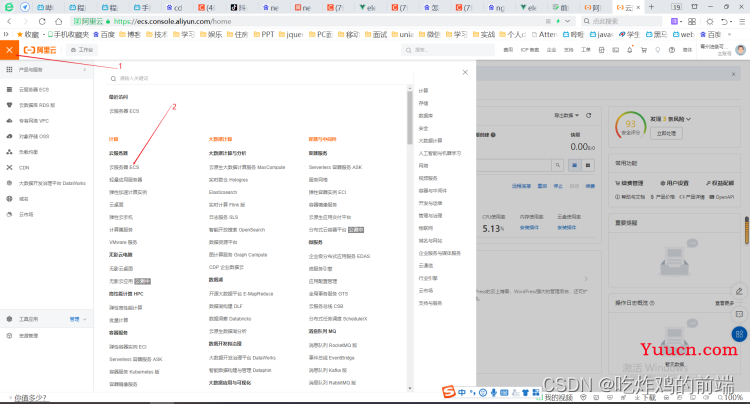This screenshot has height=404, width=750.
Task: Select 人工智能与机器学习 in the category list
Action: 440,153
